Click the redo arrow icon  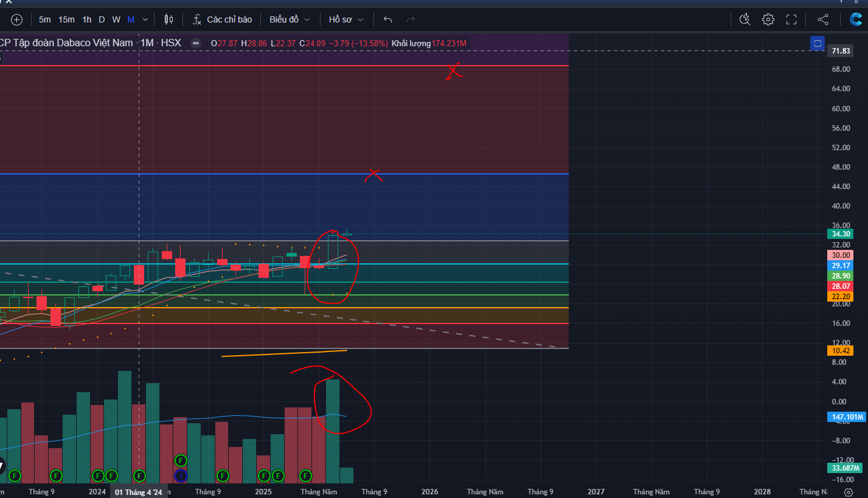tap(411, 19)
